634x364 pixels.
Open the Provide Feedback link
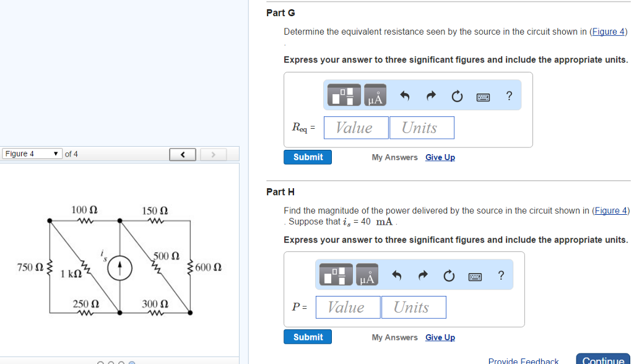coord(523,360)
